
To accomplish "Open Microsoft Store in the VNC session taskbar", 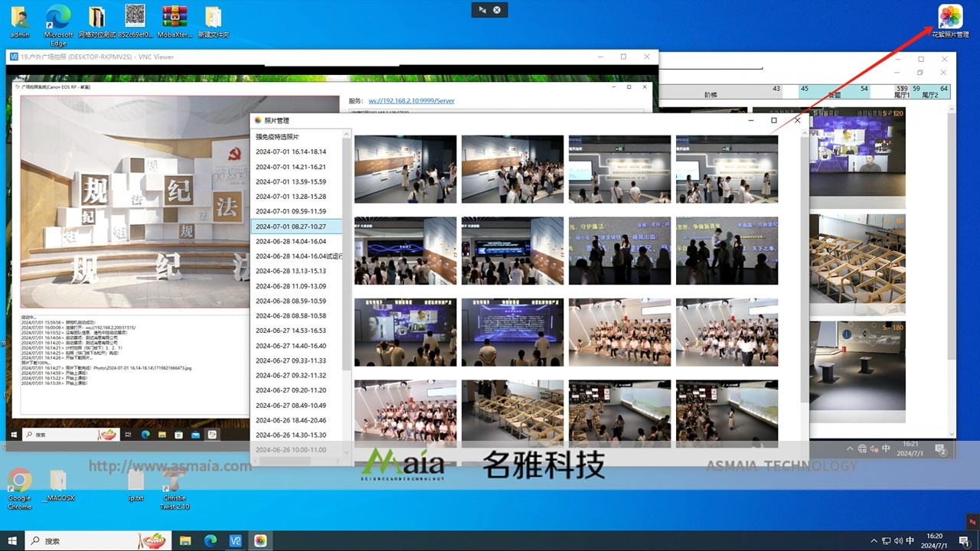I will point(178,435).
